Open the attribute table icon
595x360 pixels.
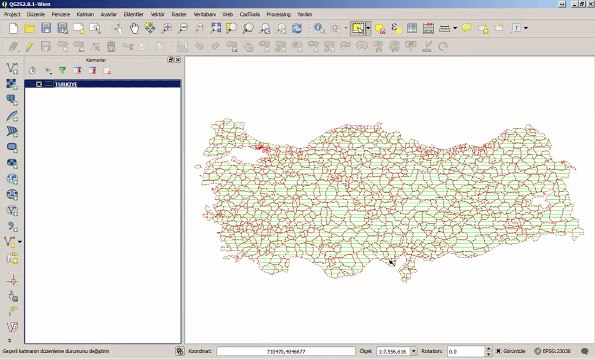pyautogui.click(x=412, y=28)
